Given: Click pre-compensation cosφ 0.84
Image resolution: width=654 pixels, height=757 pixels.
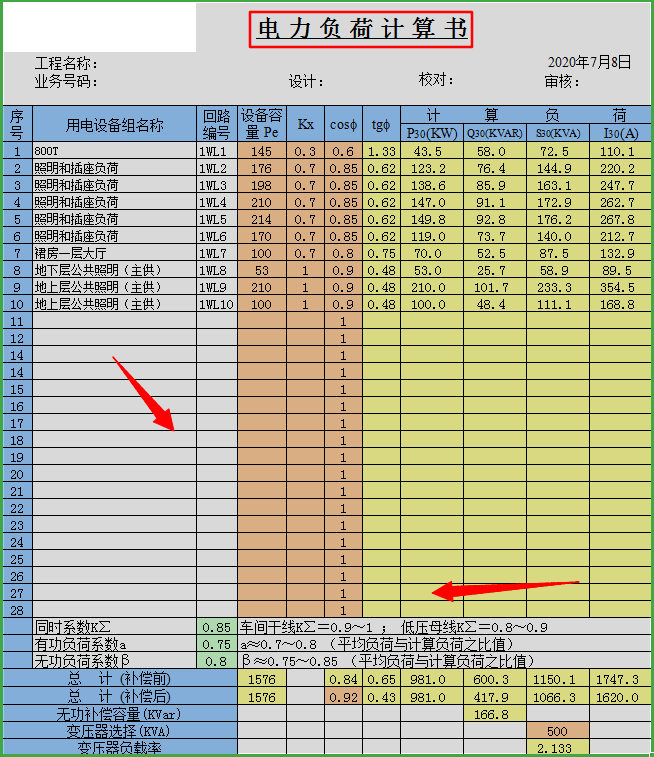Looking at the screenshot, I should click(x=343, y=679).
